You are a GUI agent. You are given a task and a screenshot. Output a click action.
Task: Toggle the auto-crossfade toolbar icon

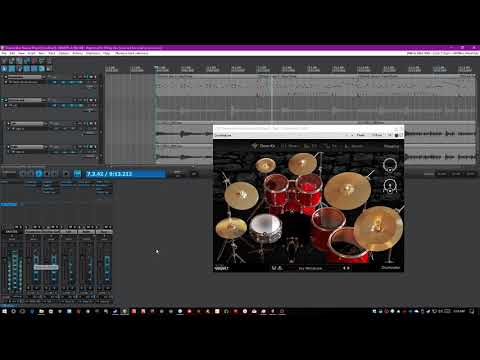click(4, 69)
